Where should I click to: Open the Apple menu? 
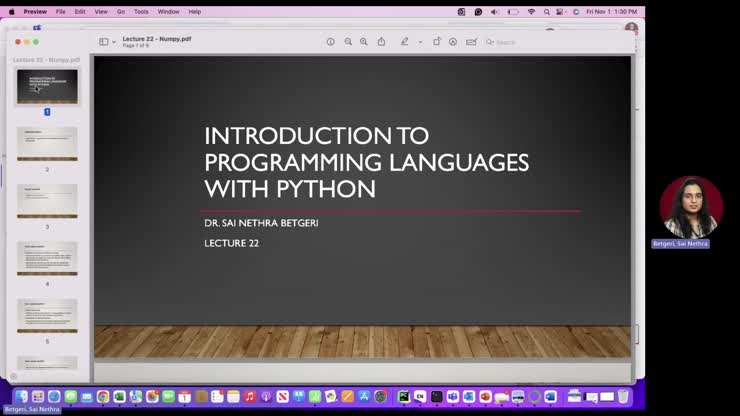[11, 12]
